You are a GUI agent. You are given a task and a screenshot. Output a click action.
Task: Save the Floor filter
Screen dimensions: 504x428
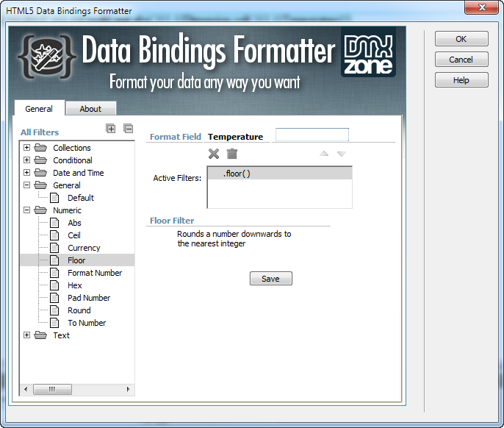click(x=270, y=279)
